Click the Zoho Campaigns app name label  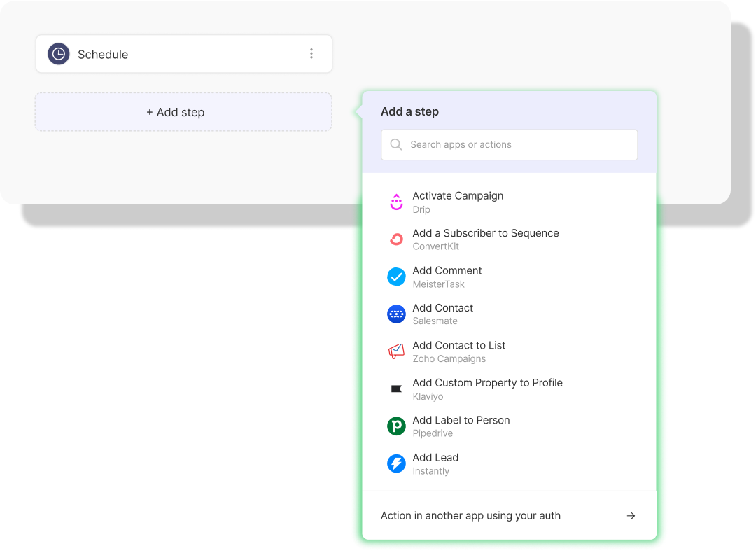click(449, 359)
